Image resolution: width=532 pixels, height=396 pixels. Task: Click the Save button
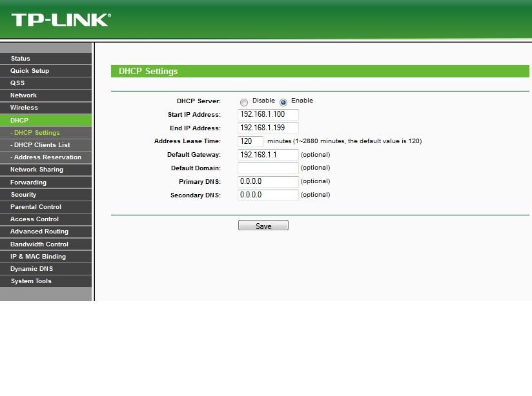[263, 226]
